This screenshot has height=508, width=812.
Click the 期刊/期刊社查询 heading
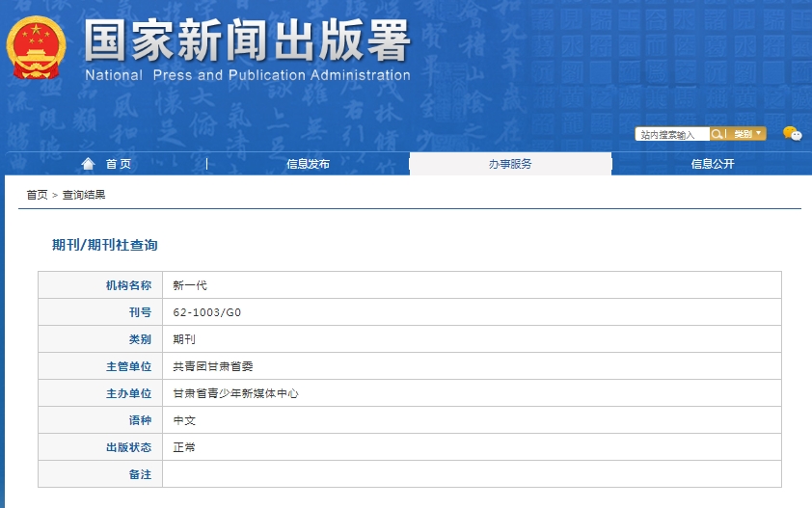click(104, 245)
